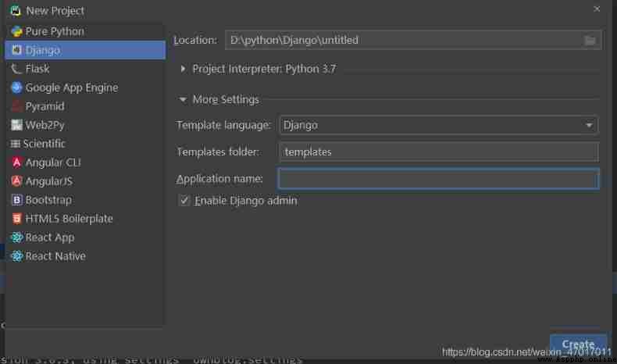This screenshot has height=364, width=617.
Task: Click the Scientific project icon
Action: (x=16, y=144)
